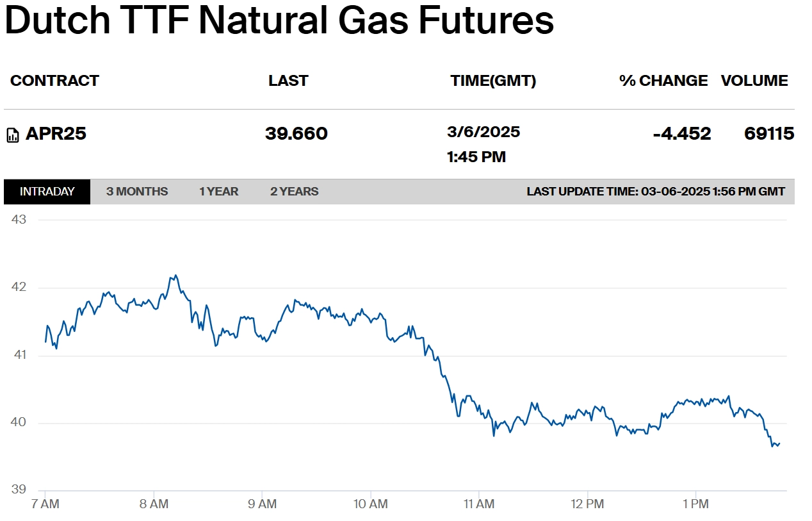
Task: Click the -4.452 percent change value
Action: point(682,134)
